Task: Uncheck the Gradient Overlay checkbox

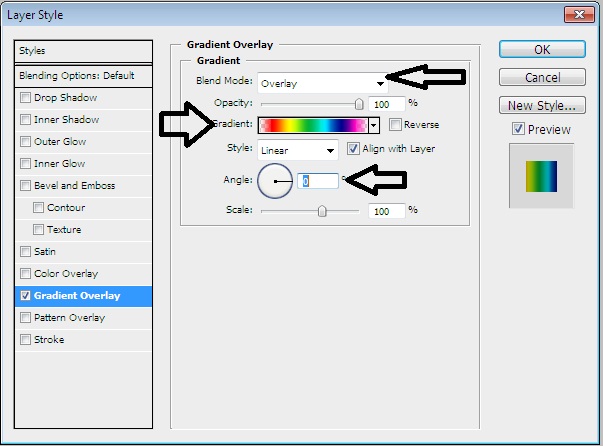Action: [25, 296]
